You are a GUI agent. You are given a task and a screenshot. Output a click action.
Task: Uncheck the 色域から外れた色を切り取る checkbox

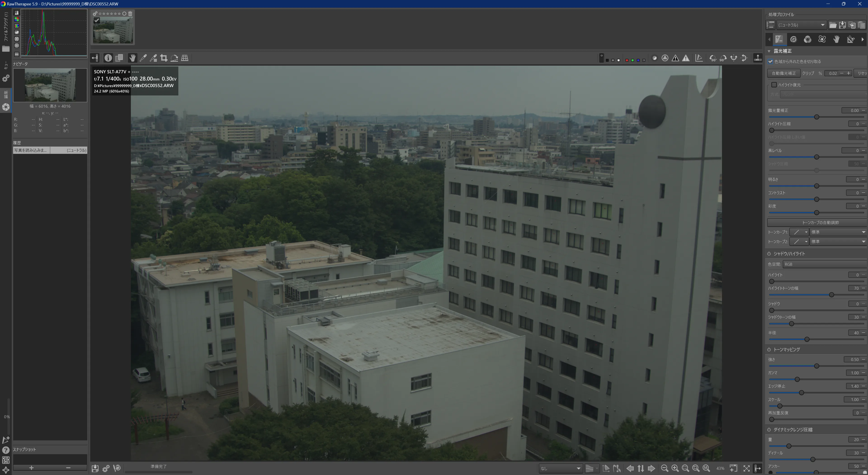click(771, 61)
